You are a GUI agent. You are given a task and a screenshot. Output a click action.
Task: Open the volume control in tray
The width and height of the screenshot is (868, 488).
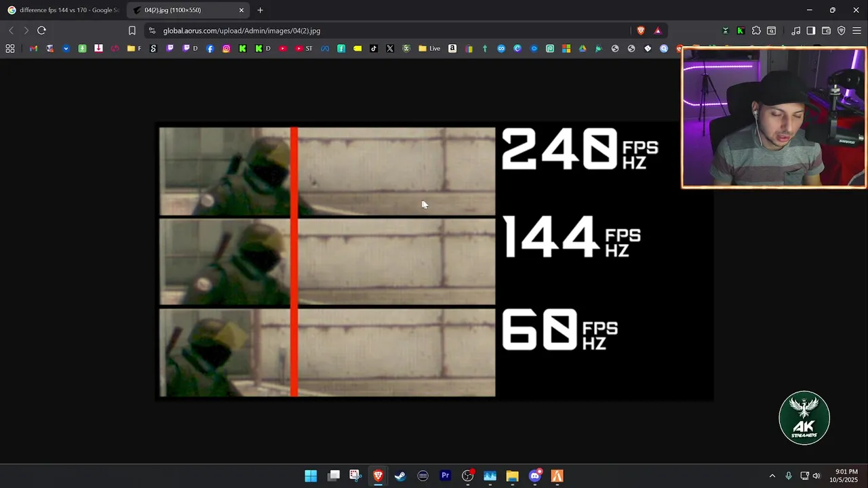[816, 476]
